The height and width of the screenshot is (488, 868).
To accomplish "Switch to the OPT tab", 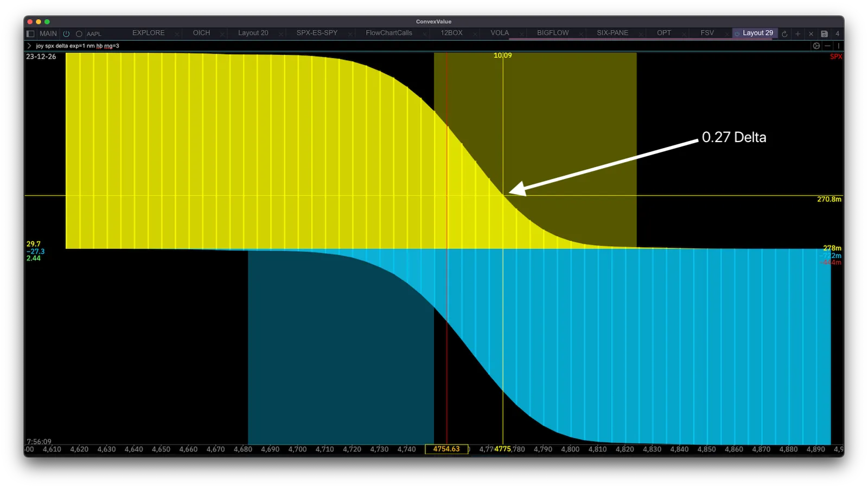I will click(664, 33).
